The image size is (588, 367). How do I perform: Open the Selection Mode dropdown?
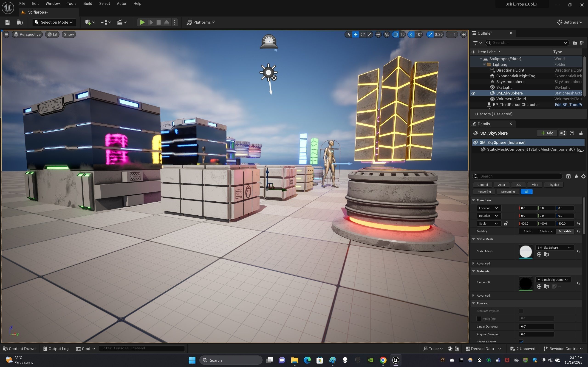[54, 22]
